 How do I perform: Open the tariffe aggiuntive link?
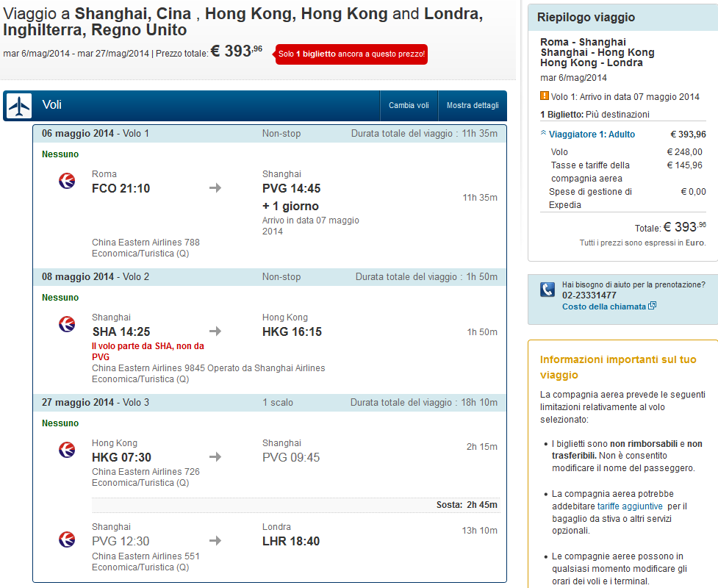[x=630, y=506]
